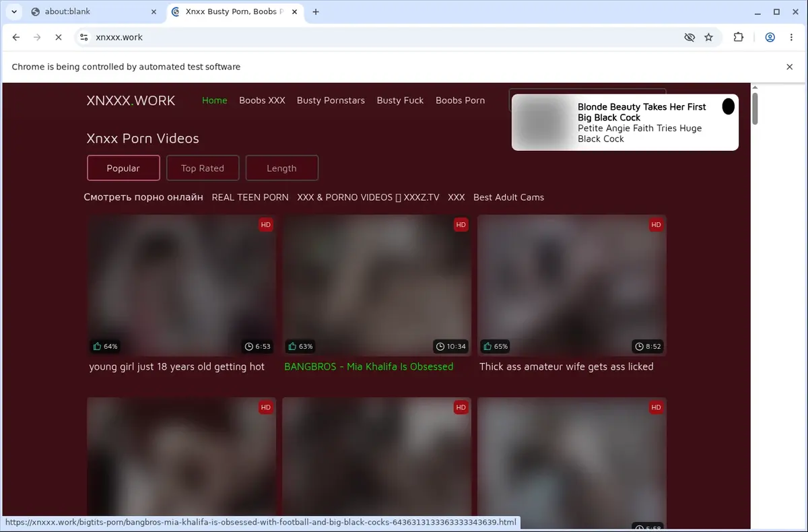Image resolution: width=808 pixels, height=532 pixels.
Task: Open the Busty Pornstars nav item
Action: coord(331,100)
